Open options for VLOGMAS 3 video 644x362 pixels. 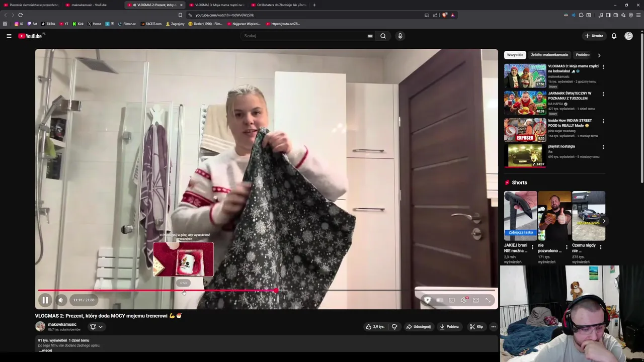603,67
